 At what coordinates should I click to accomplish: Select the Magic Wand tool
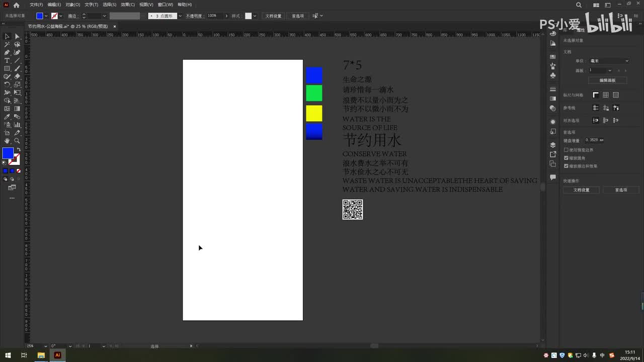pyautogui.click(x=7, y=44)
